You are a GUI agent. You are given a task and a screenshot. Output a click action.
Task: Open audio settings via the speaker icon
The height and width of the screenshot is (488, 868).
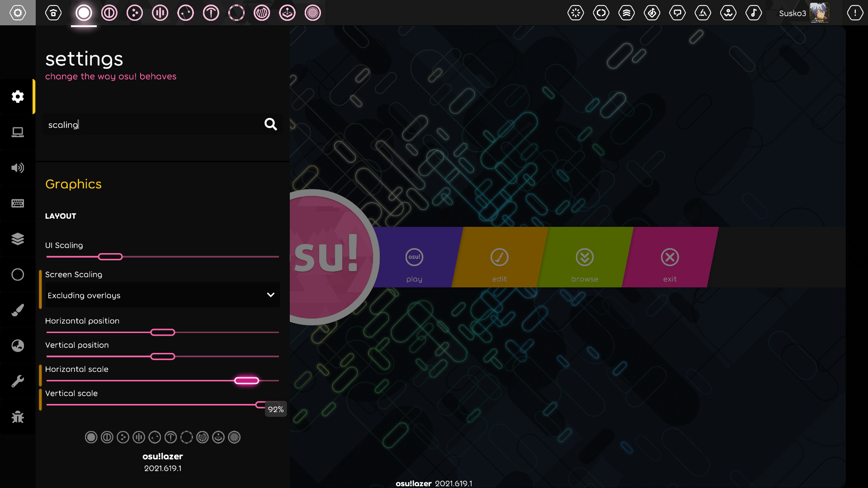point(18,168)
